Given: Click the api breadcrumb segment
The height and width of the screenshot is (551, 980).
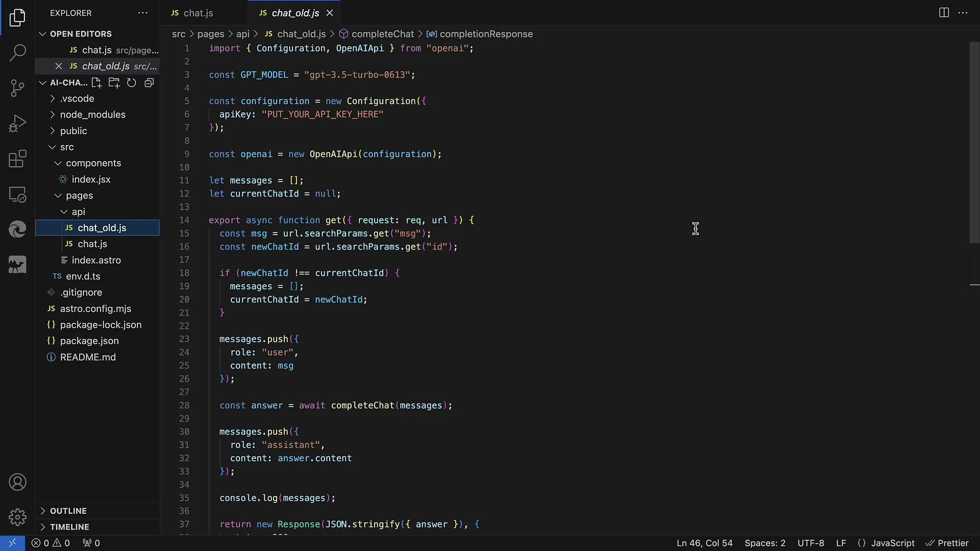Looking at the screenshot, I should coord(243,34).
